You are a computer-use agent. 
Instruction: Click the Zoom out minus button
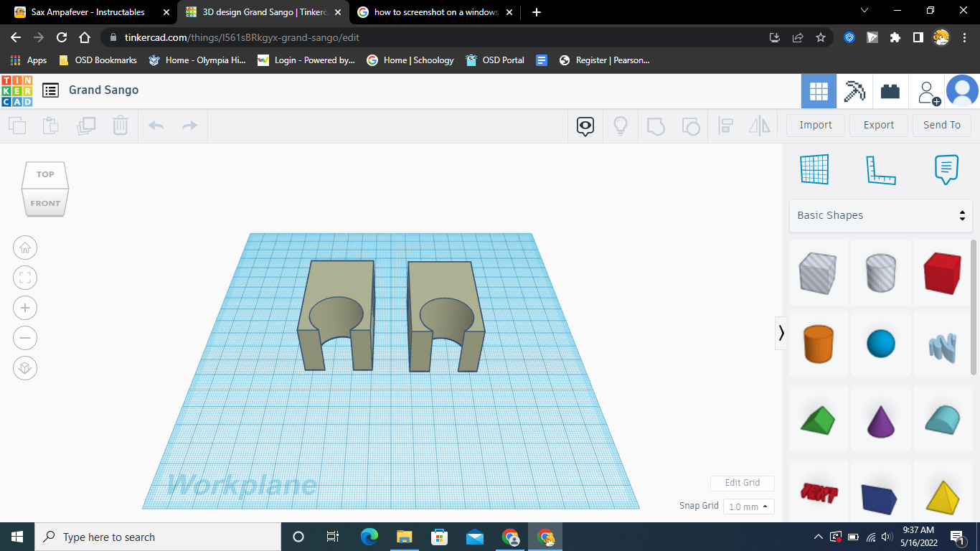(x=25, y=338)
